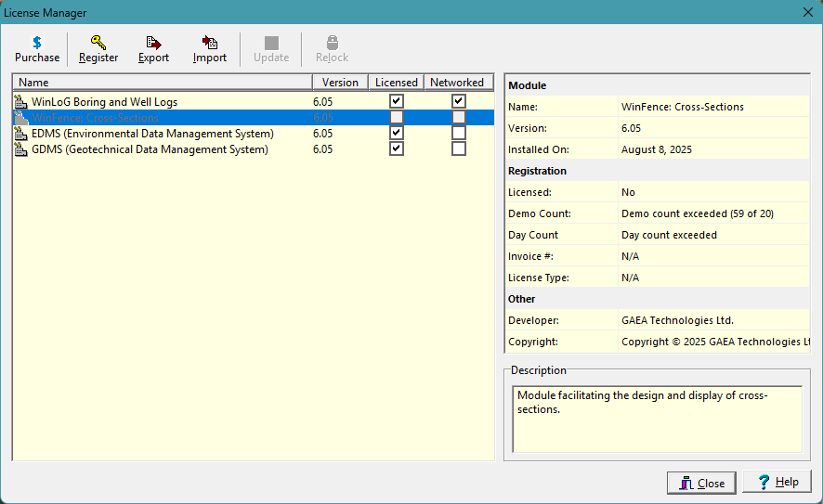
Task: Click the Export license icon
Action: [153, 43]
